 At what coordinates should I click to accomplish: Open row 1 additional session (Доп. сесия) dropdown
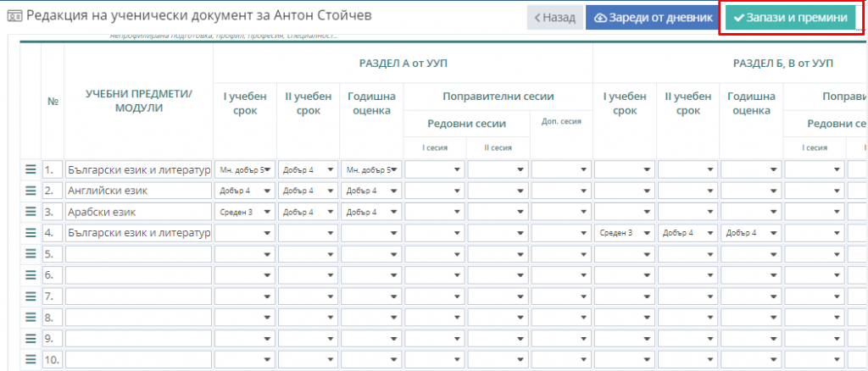[x=561, y=169]
